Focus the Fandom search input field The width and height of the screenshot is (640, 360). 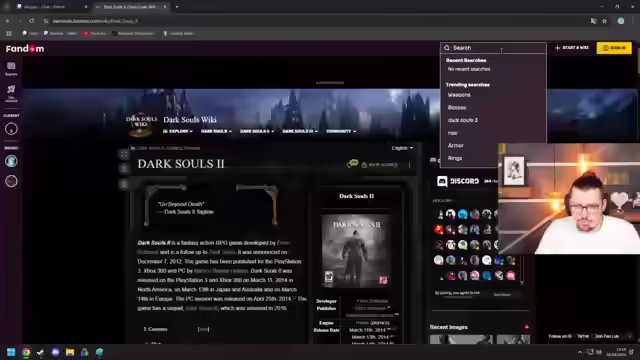tap(493, 48)
